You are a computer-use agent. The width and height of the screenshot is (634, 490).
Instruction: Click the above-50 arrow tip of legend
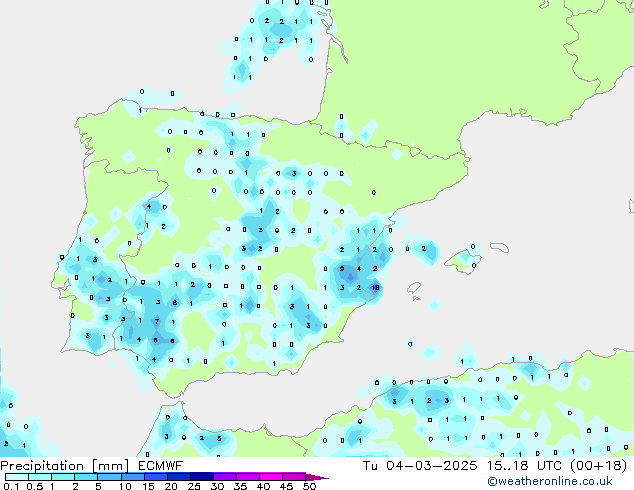(317, 477)
